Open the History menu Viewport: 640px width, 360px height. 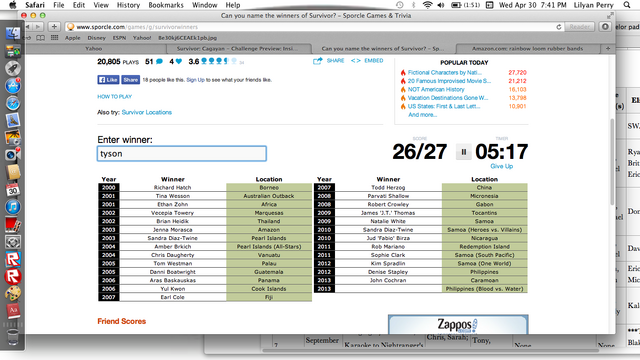point(128,5)
